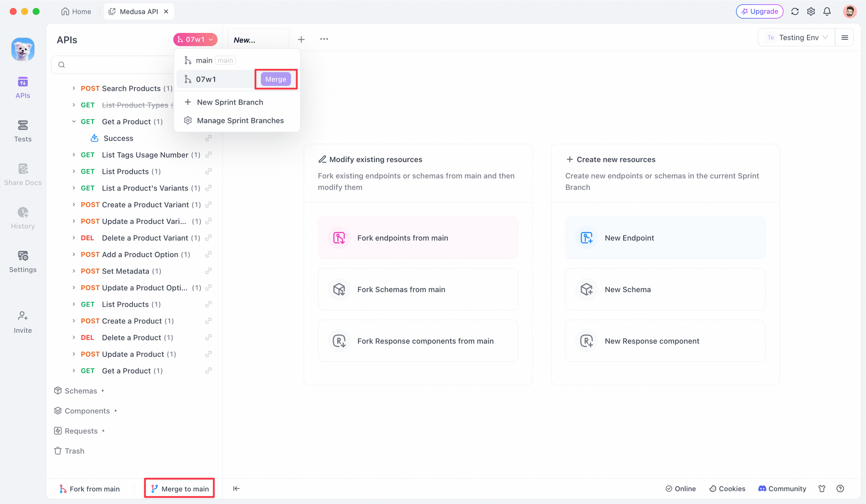Expand the POST Search Products endpoint

[x=74, y=88]
